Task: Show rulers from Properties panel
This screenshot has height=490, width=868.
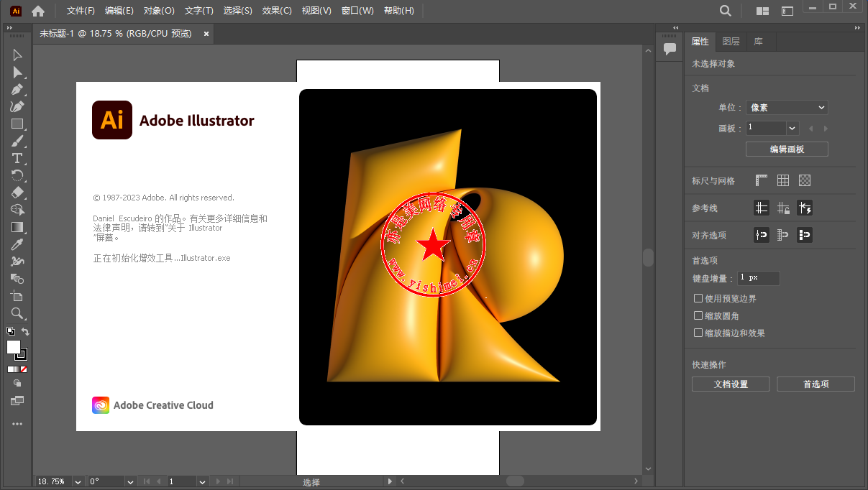Action: [x=762, y=181]
